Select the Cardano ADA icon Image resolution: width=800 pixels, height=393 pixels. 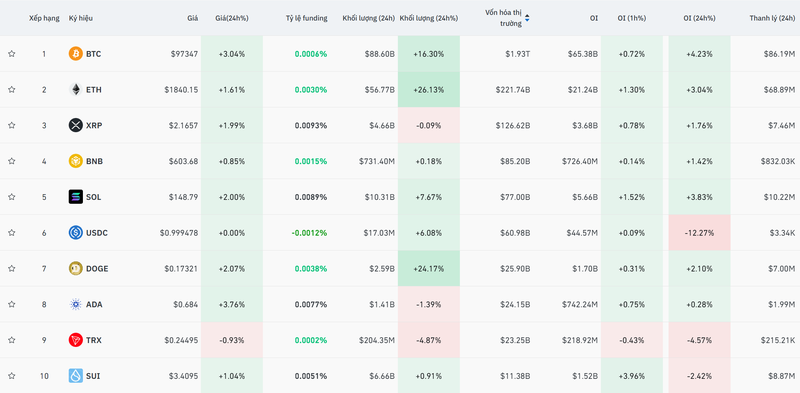[76, 304]
